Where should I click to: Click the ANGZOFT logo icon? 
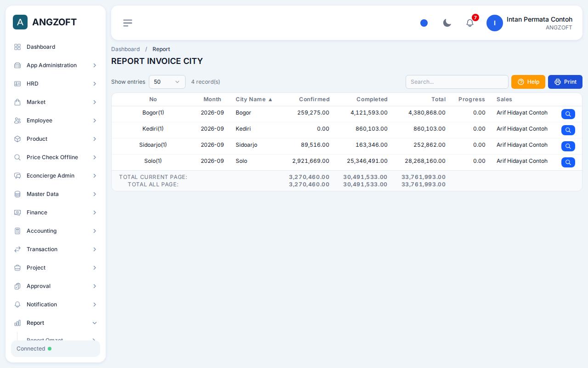point(20,22)
